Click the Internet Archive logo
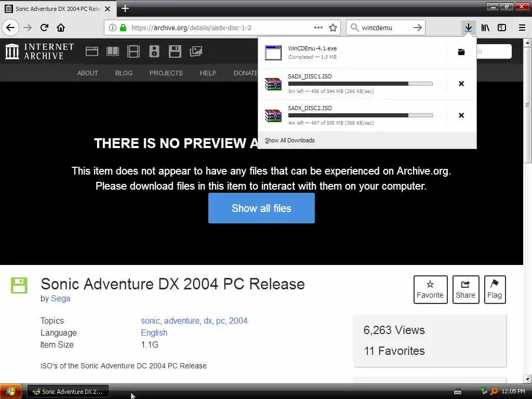532x399 pixels. [x=39, y=51]
